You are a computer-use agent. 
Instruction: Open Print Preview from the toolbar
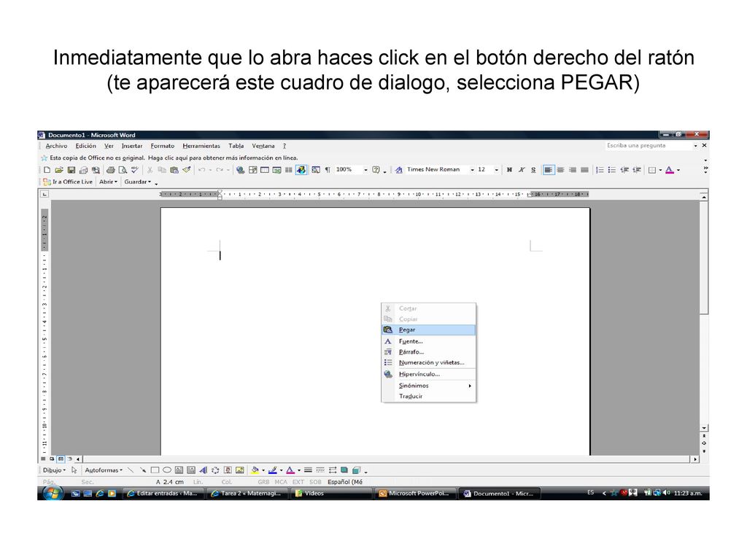click(x=123, y=170)
